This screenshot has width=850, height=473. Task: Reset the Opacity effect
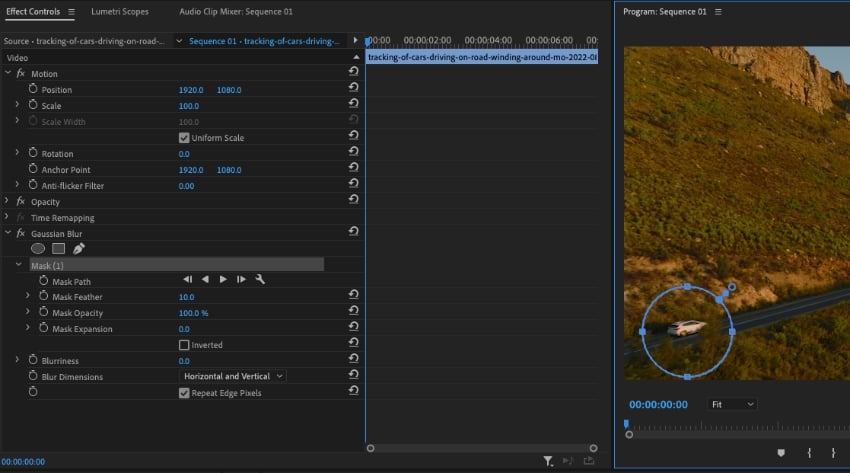click(353, 199)
